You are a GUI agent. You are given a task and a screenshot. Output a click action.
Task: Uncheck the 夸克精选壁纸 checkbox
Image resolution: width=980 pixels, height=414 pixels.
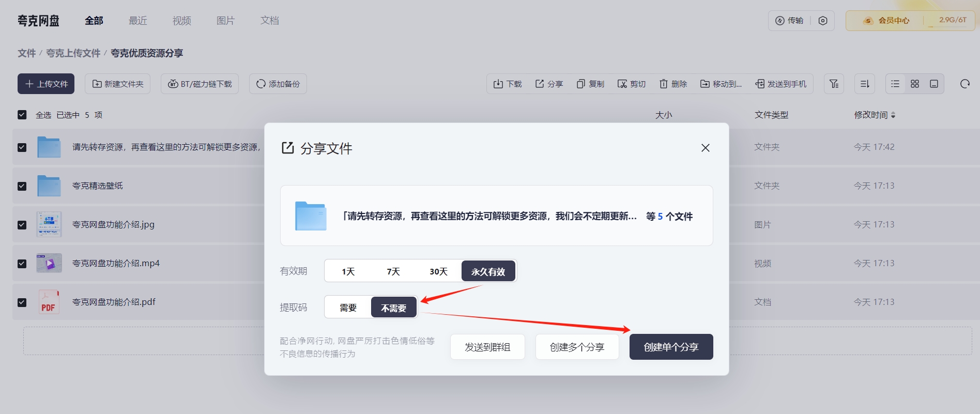click(x=22, y=186)
